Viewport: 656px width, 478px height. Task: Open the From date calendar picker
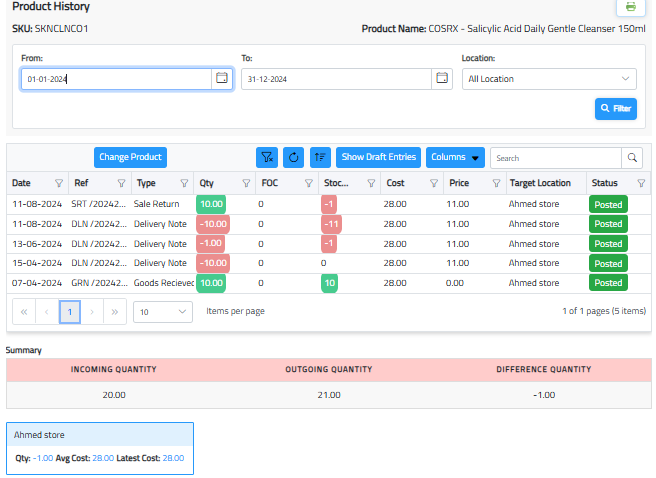tap(222, 78)
